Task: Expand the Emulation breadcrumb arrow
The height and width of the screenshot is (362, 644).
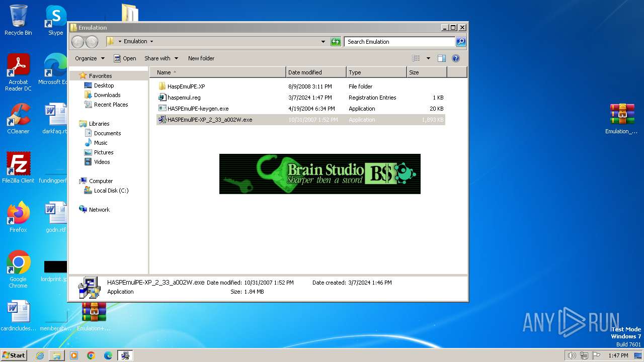Action: tap(151, 42)
